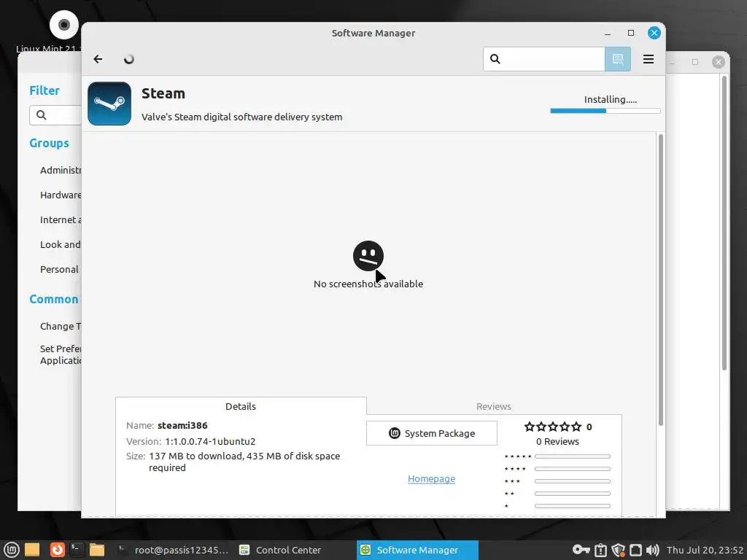Select Internet group in Control Center

[61, 219]
